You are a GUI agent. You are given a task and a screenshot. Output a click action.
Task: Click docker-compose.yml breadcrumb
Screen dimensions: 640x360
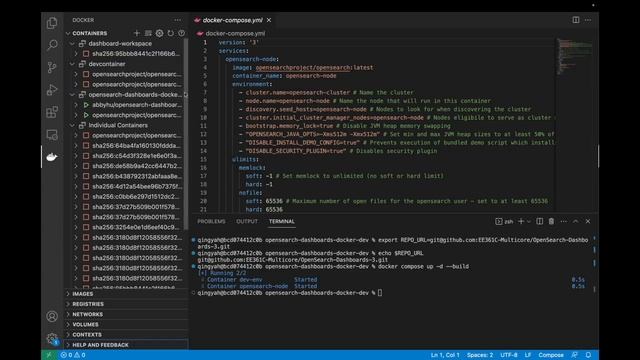pyautogui.click(x=235, y=33)
